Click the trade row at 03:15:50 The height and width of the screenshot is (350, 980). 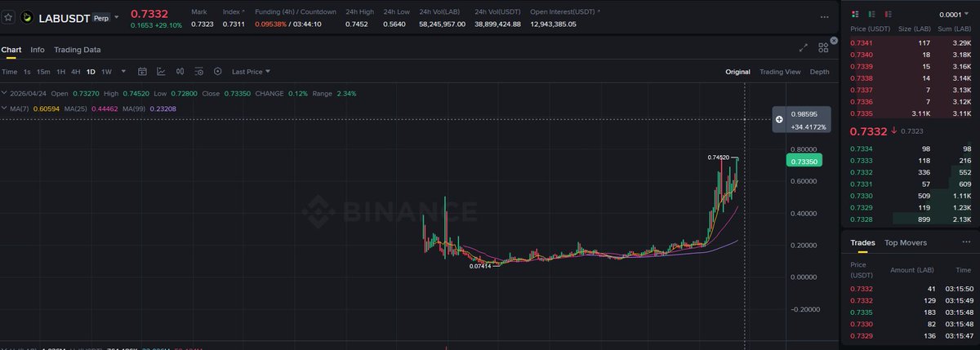(911, 289)
